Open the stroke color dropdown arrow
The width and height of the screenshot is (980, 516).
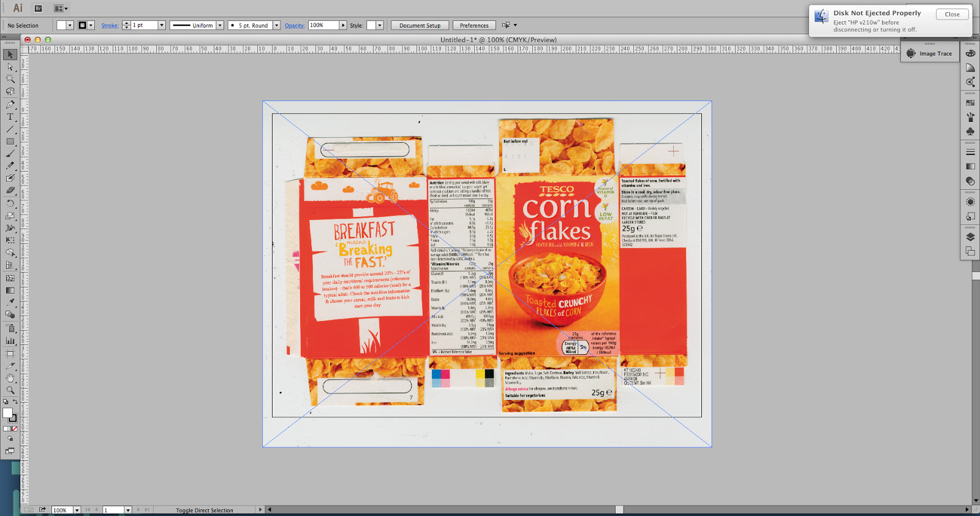click(91, 25)
